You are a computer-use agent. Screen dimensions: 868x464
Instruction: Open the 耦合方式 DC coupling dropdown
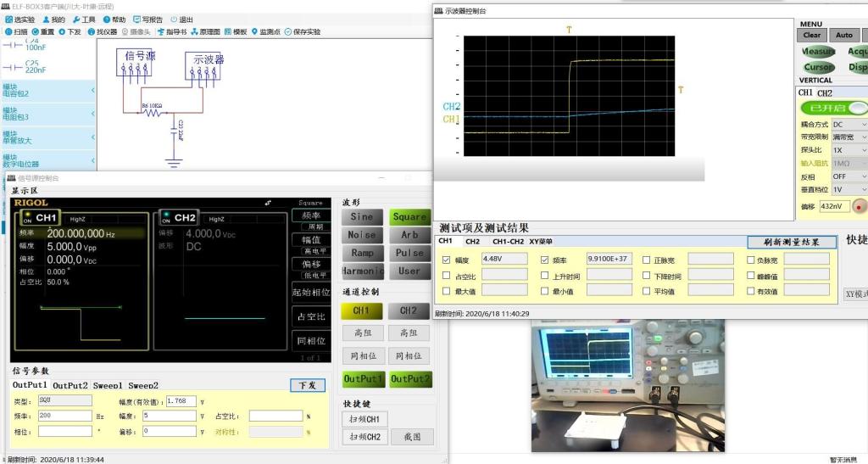(849, 125)
